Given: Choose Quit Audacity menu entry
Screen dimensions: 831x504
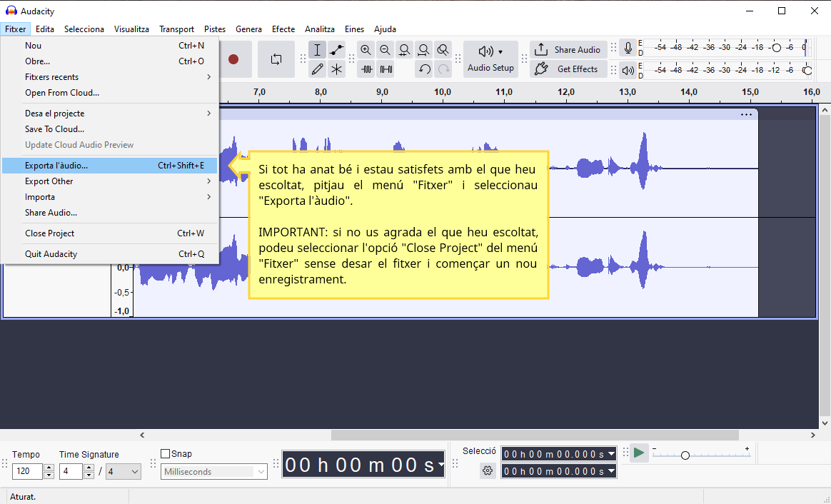Looking at the screenshot, I should click(110, 254).
